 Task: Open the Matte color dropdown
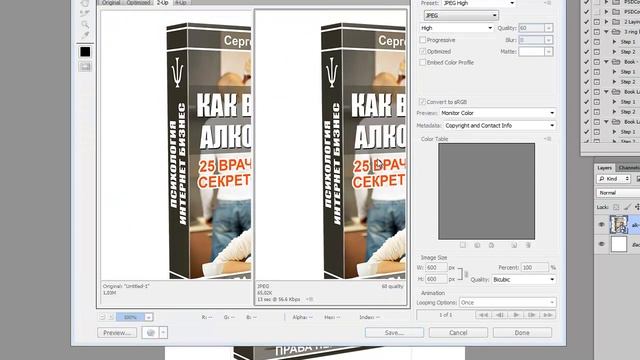pyautogui.click(x=549, y=52)
